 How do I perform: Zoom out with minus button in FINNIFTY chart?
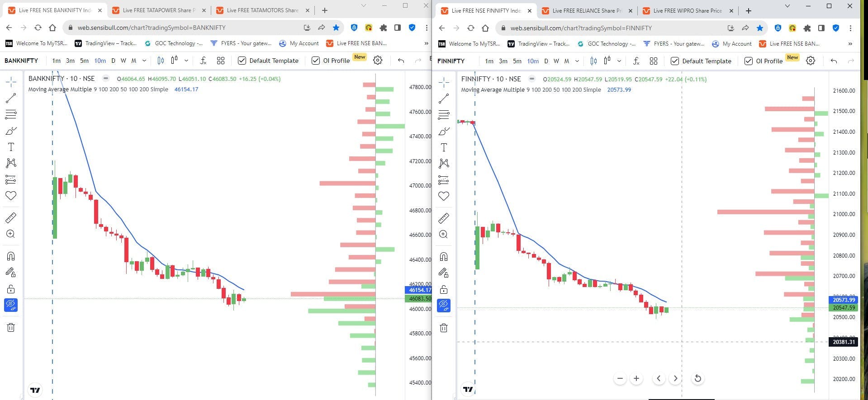620,378
